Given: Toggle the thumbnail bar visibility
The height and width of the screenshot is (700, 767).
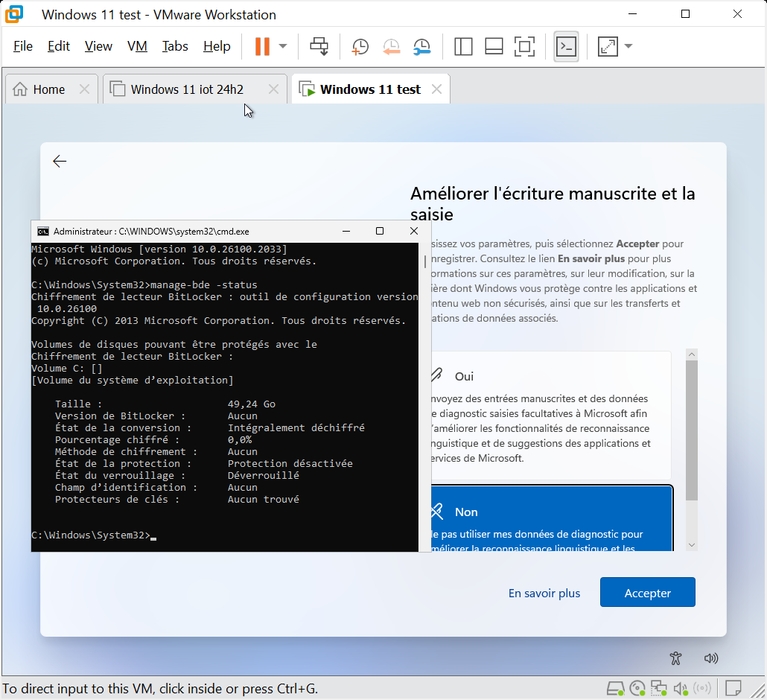Looking at the screenshot, I should point(493,46).
